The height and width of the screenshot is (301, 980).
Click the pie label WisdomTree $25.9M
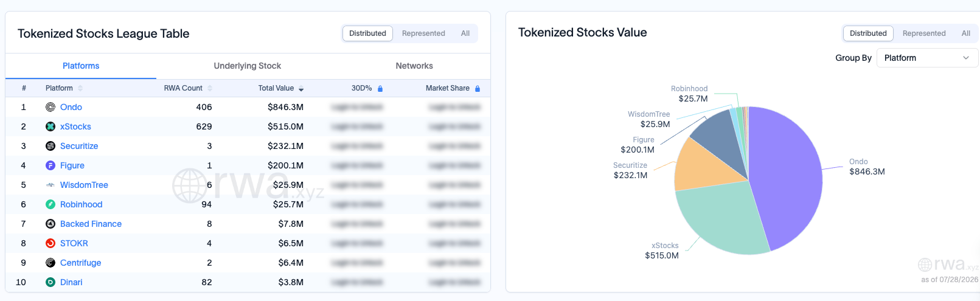pos(649,119)
